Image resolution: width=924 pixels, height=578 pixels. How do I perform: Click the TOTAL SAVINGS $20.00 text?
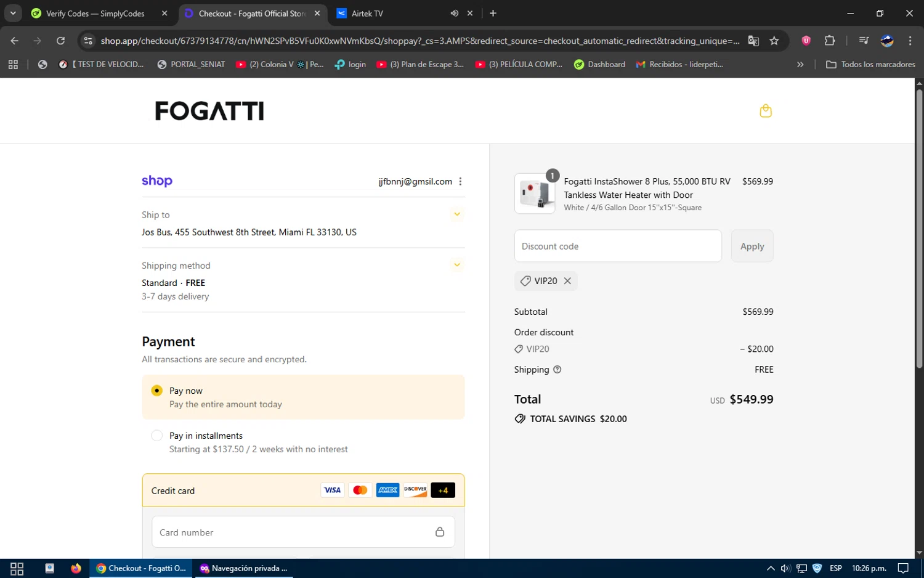[578, 419]
